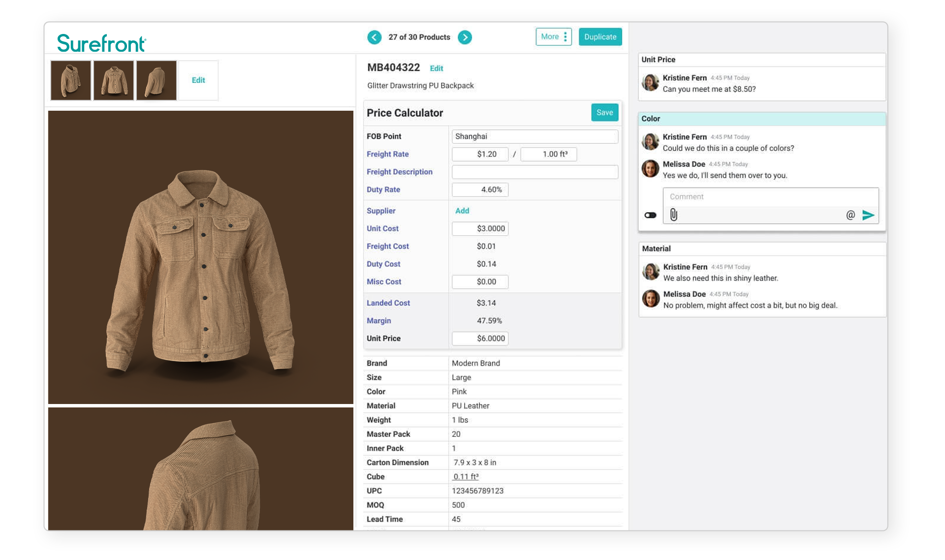Click the MOQ value 500
This screenshot has width=945, height=560.
(458, 505)
